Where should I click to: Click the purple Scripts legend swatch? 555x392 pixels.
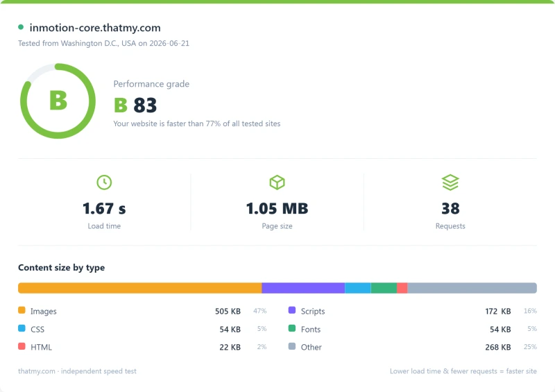tap(292, 310)
